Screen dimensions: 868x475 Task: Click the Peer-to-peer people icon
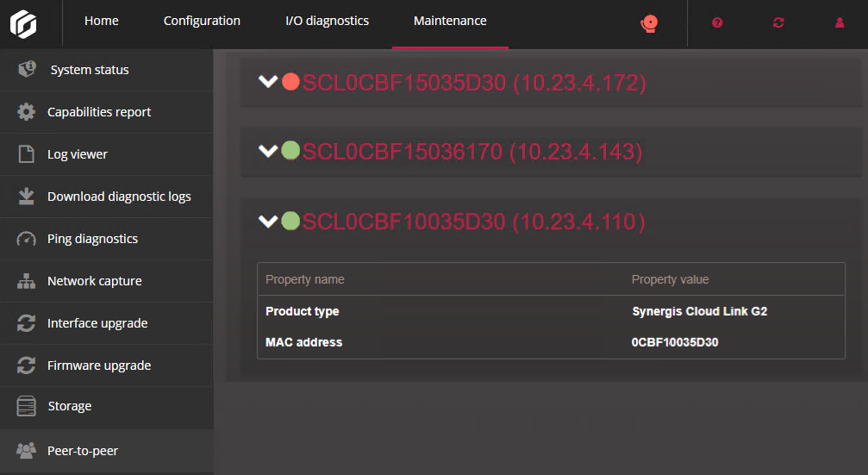coord(26,451)
